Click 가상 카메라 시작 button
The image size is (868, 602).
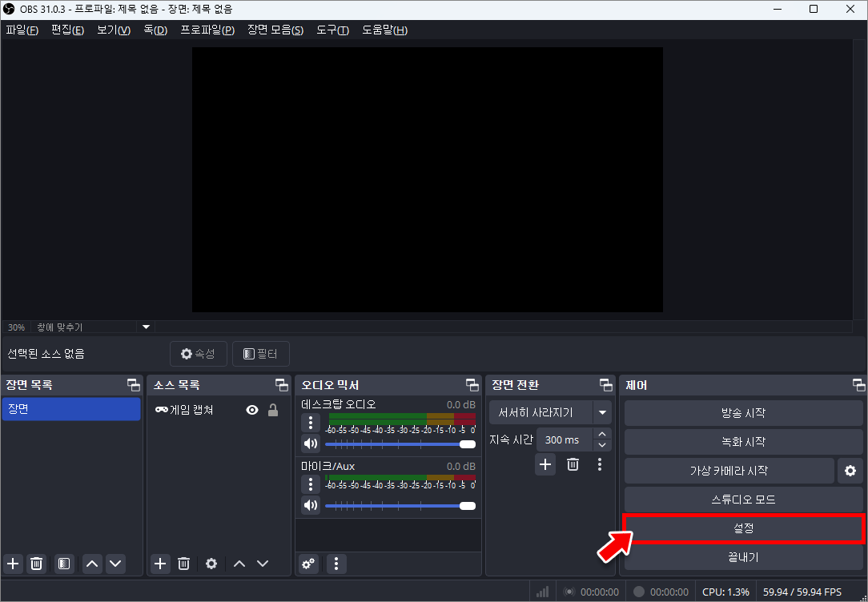(x=729, y=471)
